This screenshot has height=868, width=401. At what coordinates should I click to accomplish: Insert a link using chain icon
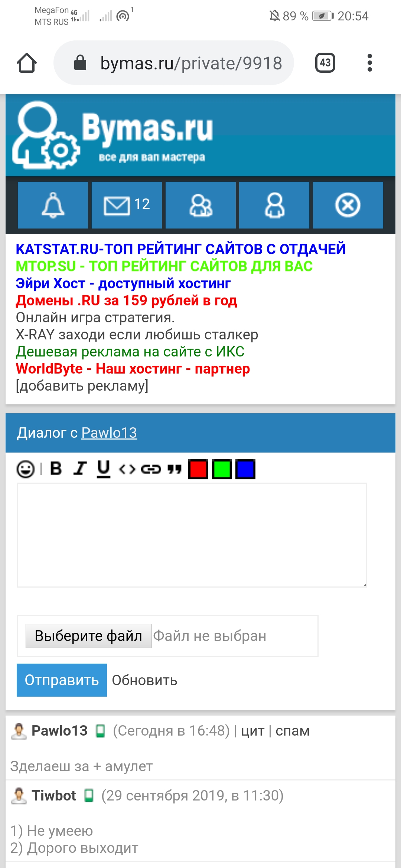click(151, 469)
